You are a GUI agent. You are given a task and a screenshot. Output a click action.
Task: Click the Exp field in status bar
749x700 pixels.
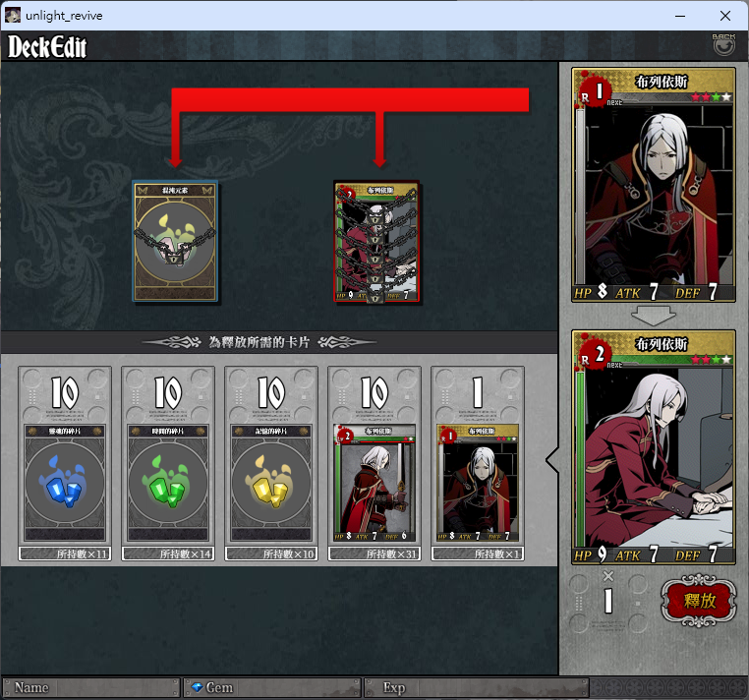click(477, 687)
